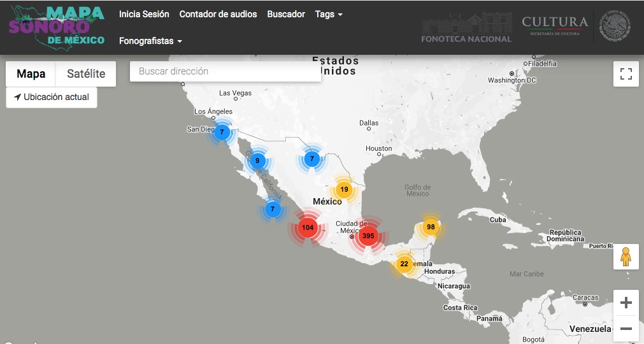Screen dimensions: 644x344
Task: Open the red 104 audio cluster
Action: [308, 227]
